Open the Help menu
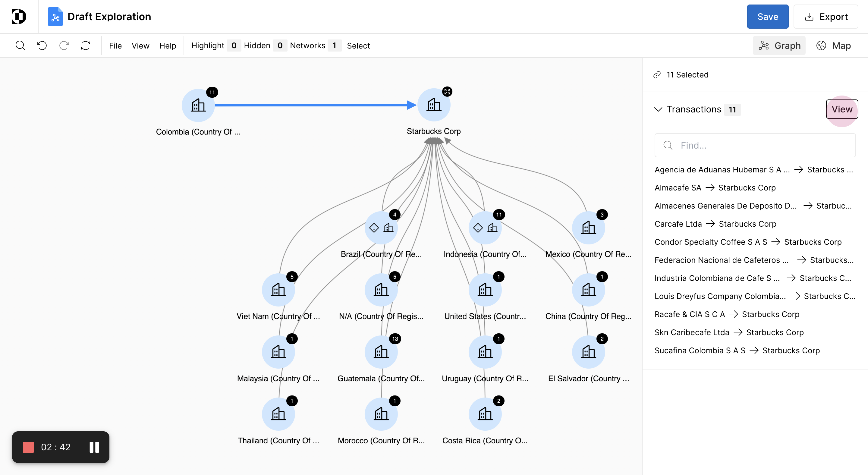 pos(168,46)
